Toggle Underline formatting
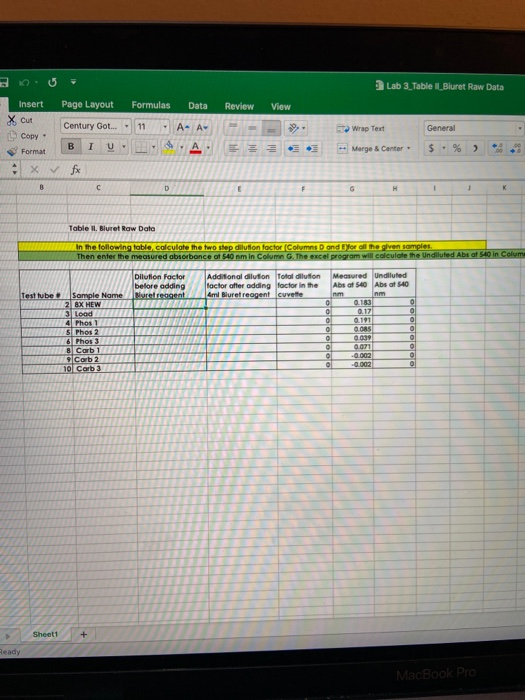 pyautogui.click(x=111, y=147)
